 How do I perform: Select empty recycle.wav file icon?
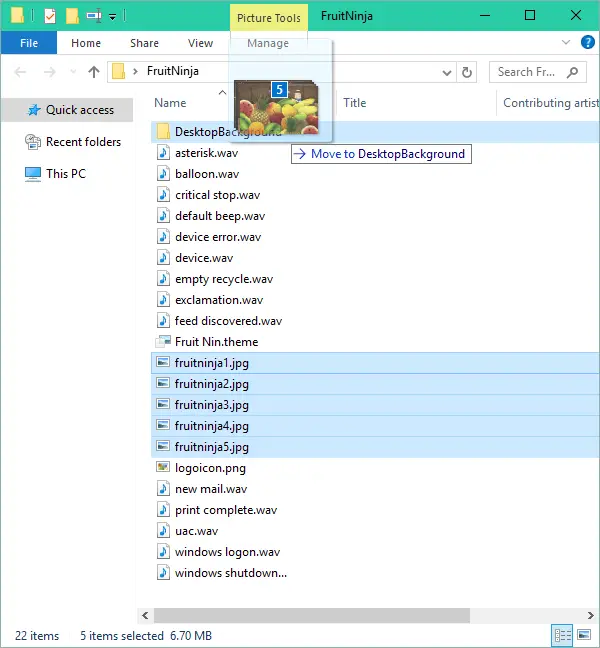163,279
